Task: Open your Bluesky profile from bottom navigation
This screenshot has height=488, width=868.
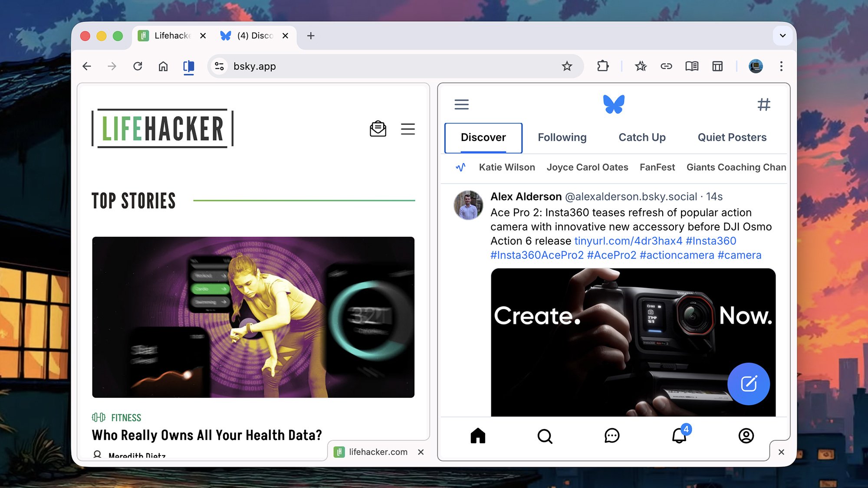Action: 746,436
